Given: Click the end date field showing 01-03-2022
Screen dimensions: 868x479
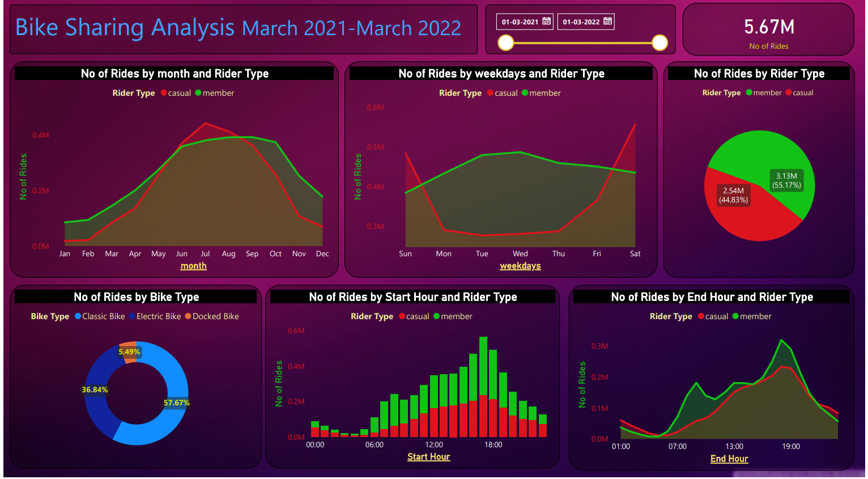Looking at the screenshot, I should (581, 22).
